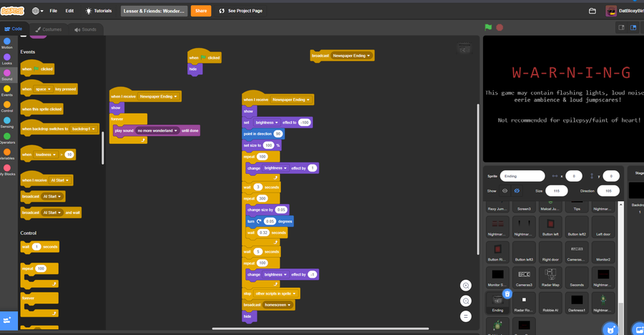Switch to the Costumes tab

point(49,29)
